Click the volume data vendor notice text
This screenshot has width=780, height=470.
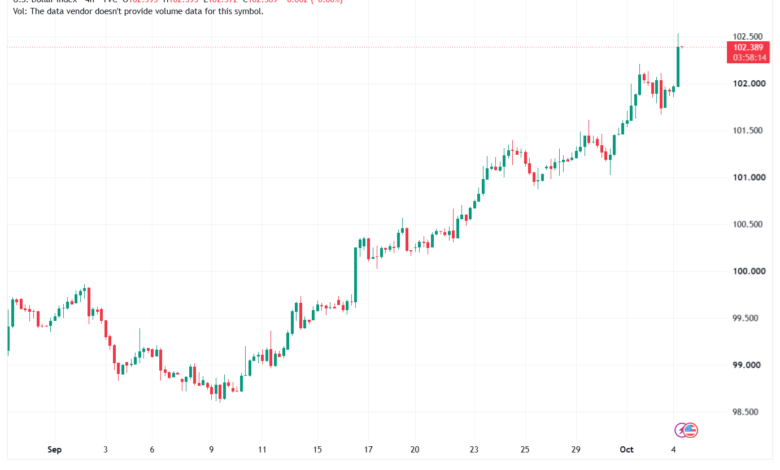coord(138,11)
